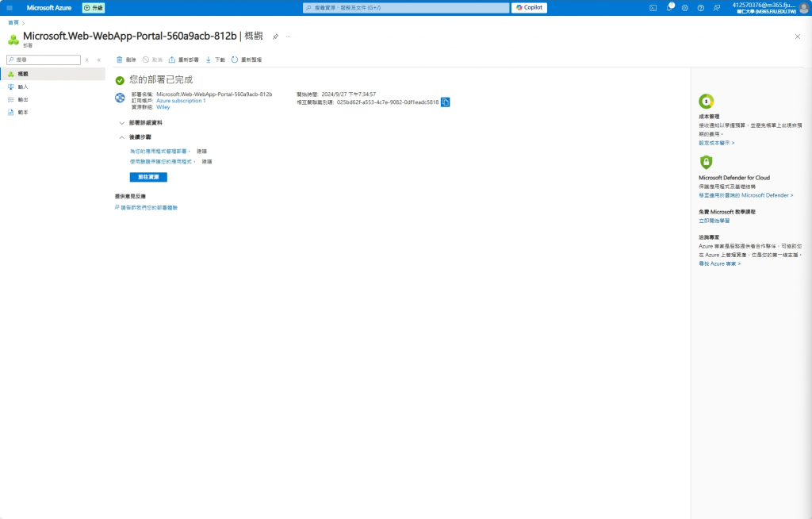This screenshot has width=812, height=519.
Task: Open 設定成本警示 cost alerts link
Action: click(x=717, y=143)
